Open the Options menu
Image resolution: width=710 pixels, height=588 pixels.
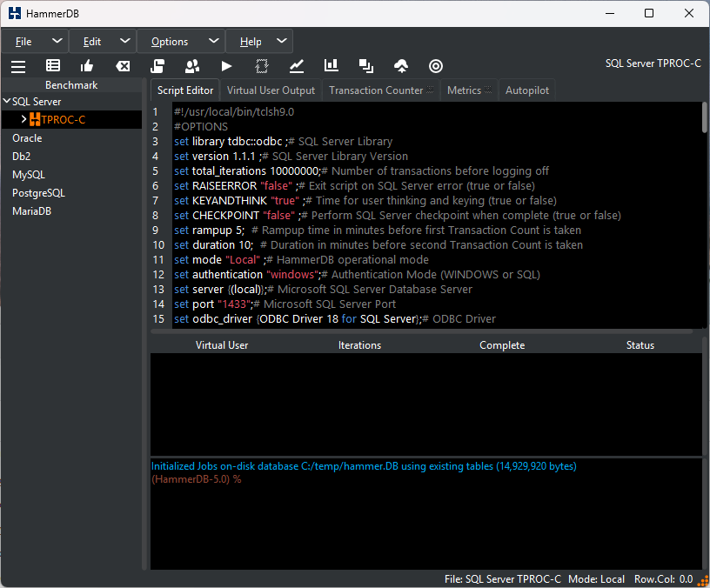[170, 42]
